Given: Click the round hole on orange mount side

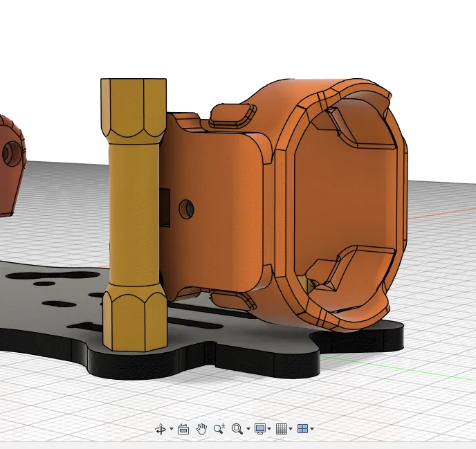Looking at the screenshot, I should click(186, 209).
